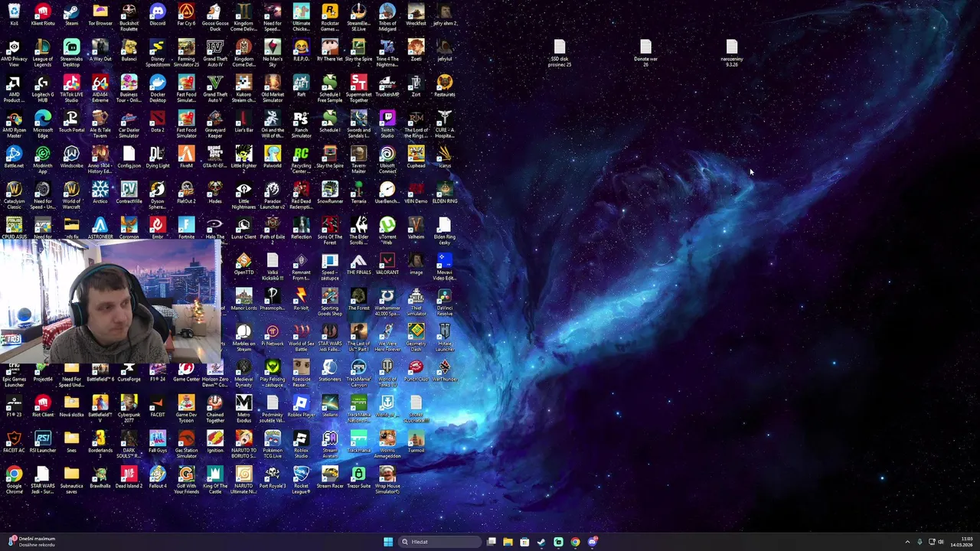
Task: Open the taskbar clock and date
Action: tap(962, 542)
